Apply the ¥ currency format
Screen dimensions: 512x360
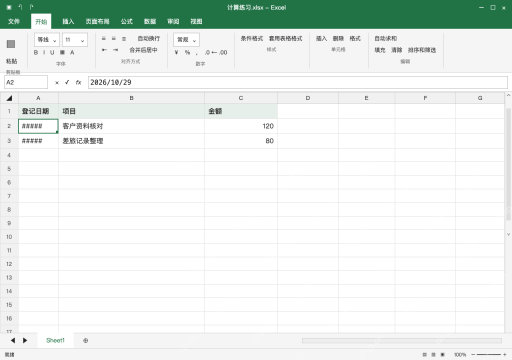176,52
